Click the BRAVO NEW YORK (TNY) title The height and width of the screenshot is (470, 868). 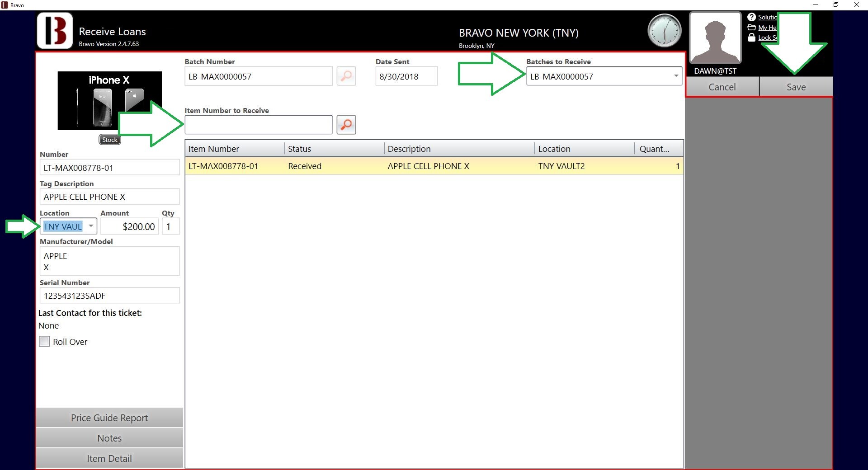coord(519,33)
